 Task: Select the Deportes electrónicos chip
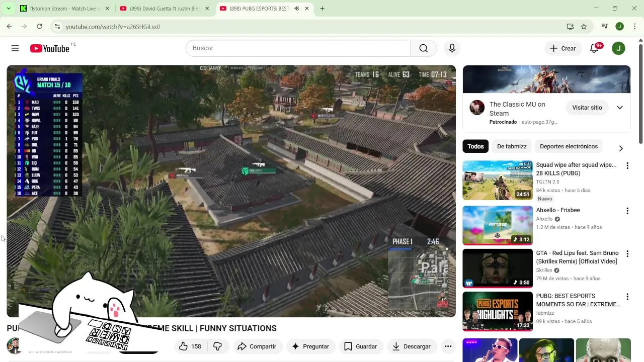(x=569, y=146)
